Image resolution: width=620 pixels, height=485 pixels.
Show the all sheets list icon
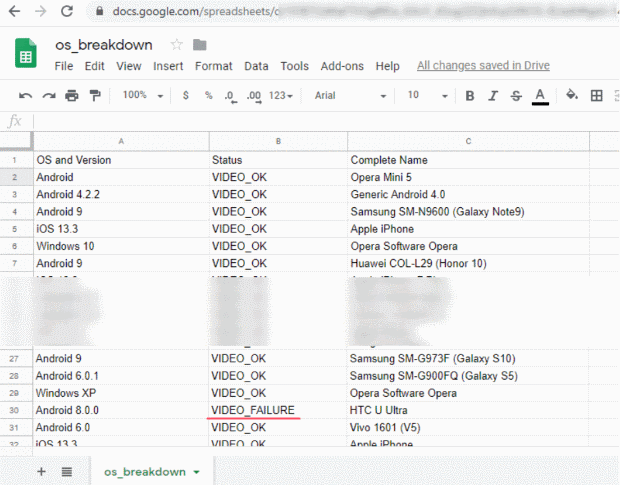pos(67,472)
